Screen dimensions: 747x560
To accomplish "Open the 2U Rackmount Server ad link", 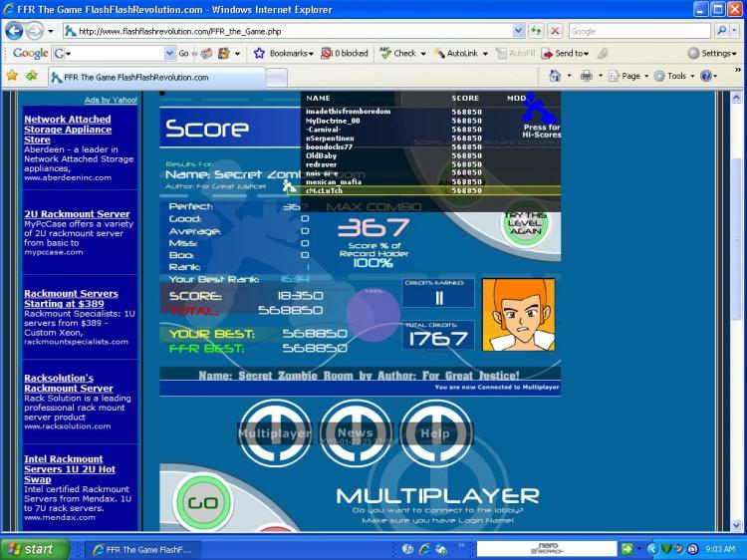I will pyautogui.click(x=77, y=213).
